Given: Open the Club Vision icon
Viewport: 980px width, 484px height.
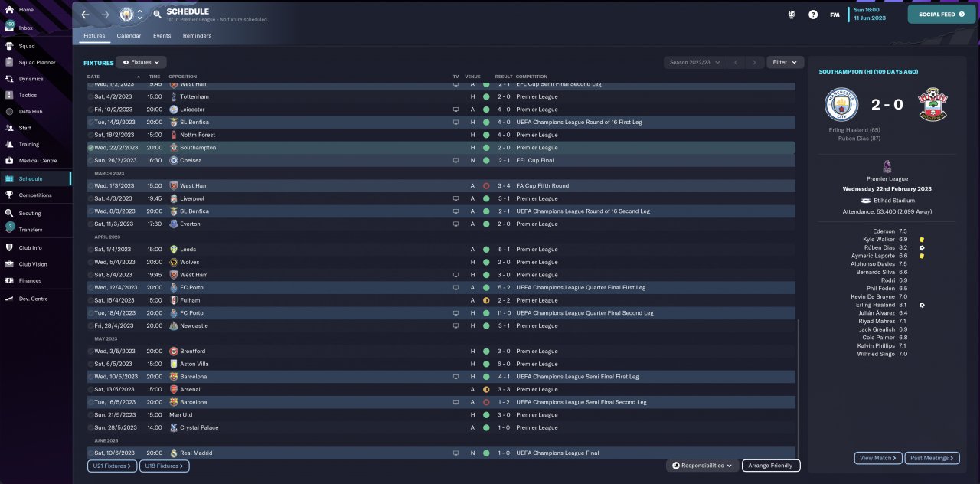Looking at the screenshot, I should 10,264.
